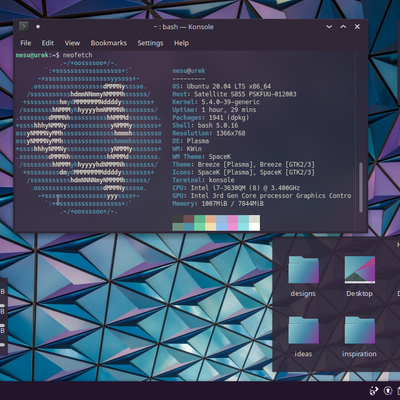
Task: Open the Bookmarks menu
Action: pyautogui.click(x=109, y=43)
